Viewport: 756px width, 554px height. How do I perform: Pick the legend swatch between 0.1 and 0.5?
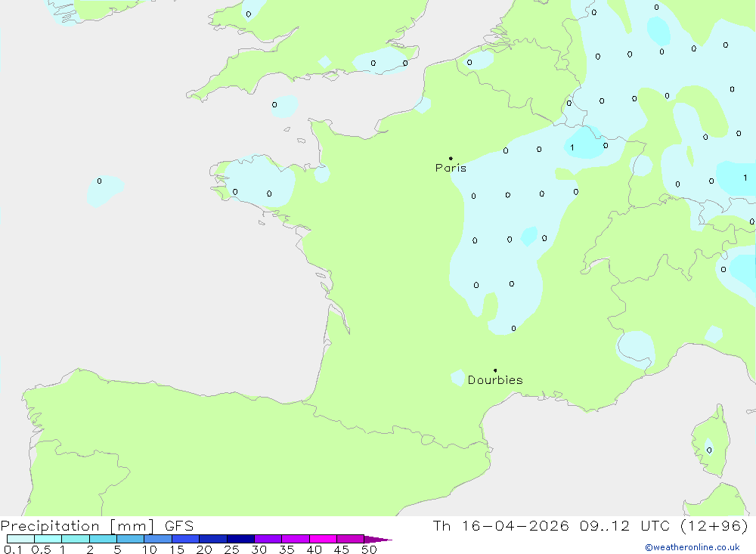coord(20,539)
